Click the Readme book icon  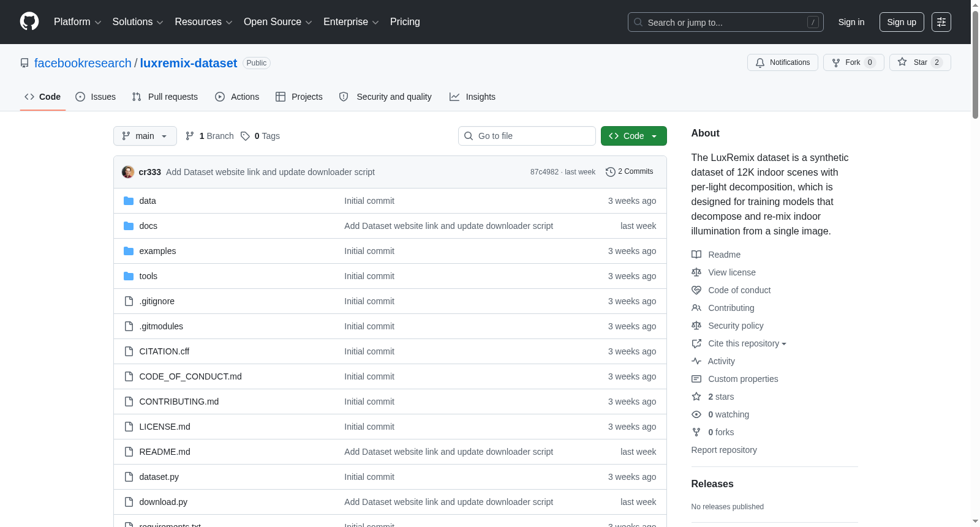tap(696, 255)
